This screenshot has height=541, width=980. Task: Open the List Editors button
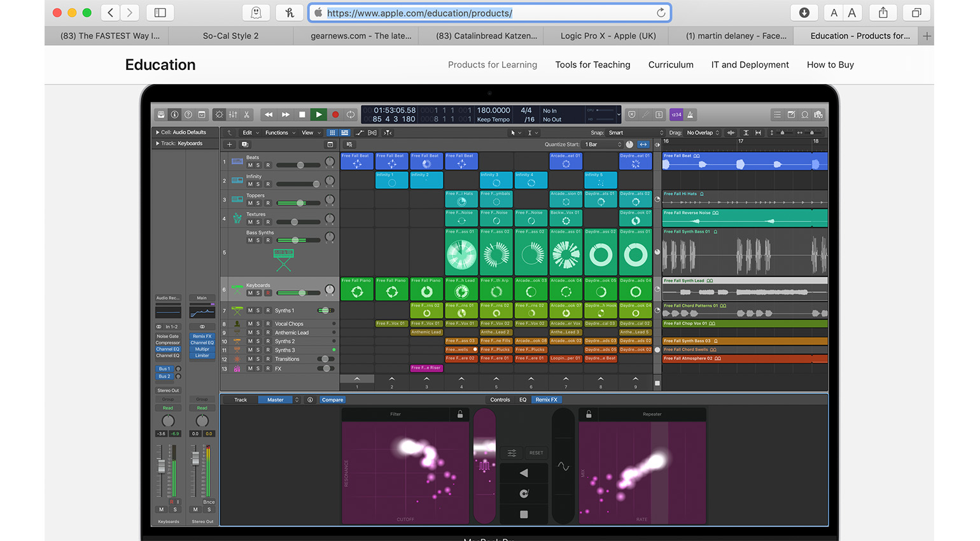pyautogui.click(x=777, y=115)
